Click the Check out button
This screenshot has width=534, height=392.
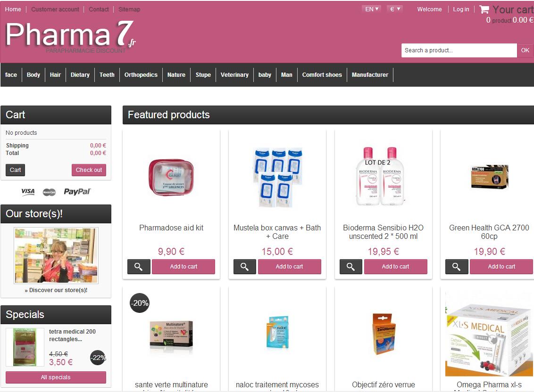pyautogui.click(x=89, y=170)
